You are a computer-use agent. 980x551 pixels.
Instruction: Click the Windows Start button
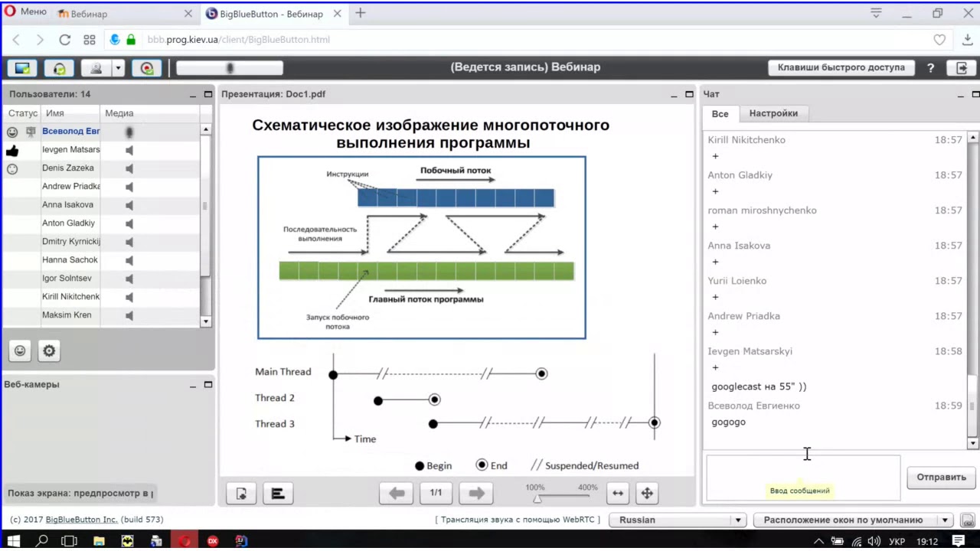(x=14, y=541)
